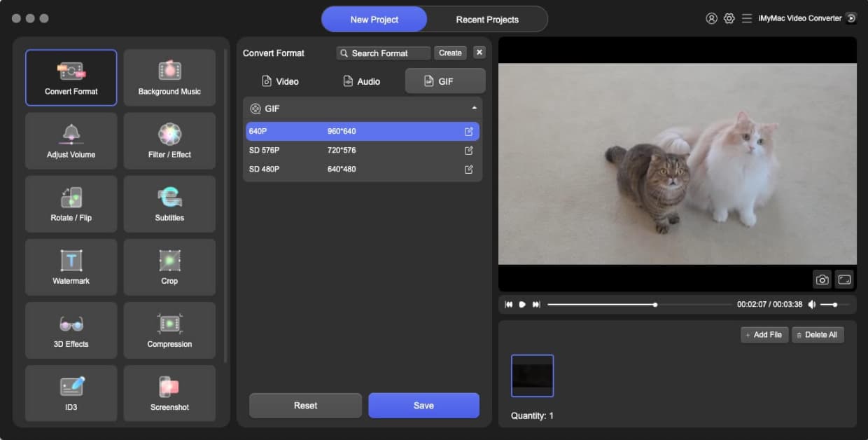Select the Crop tool

169,266
